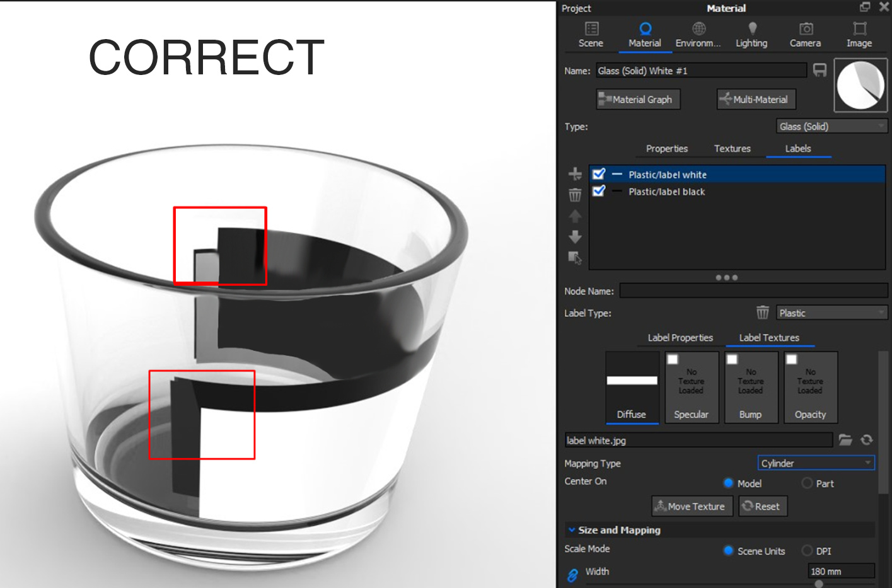Switch to the Textures tab
Screen dimensions: 892x588
click(732, 149)
